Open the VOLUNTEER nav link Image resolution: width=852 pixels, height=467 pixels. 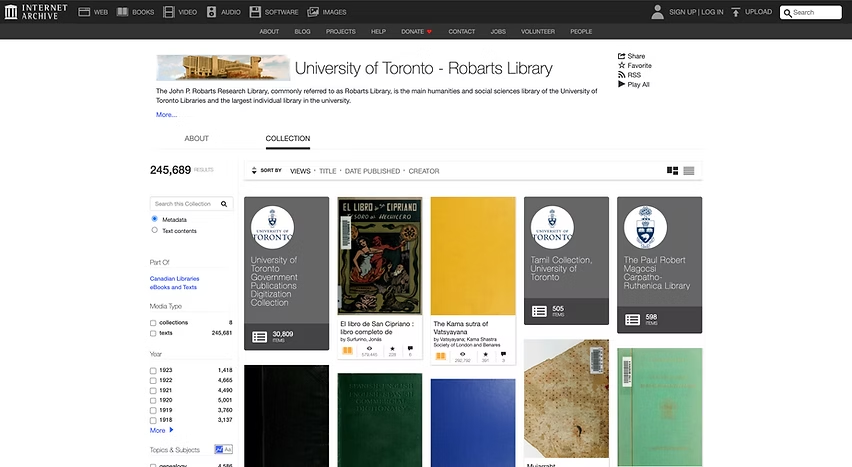[538, 32]
